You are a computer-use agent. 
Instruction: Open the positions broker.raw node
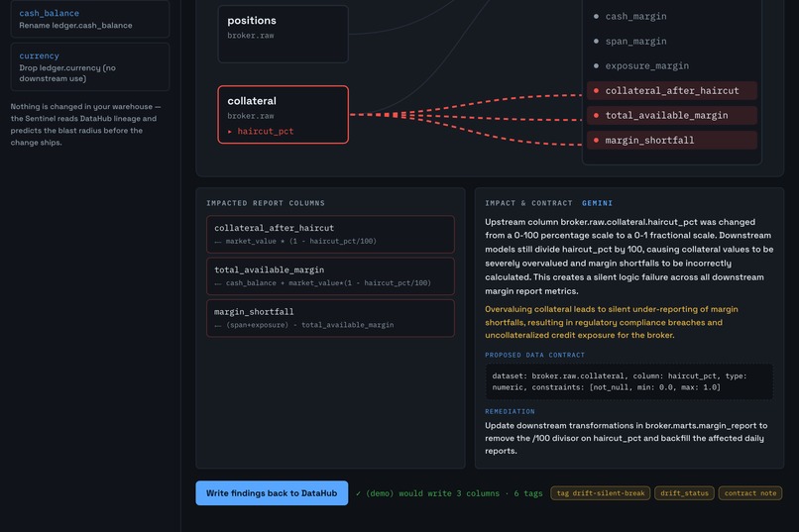283,34
